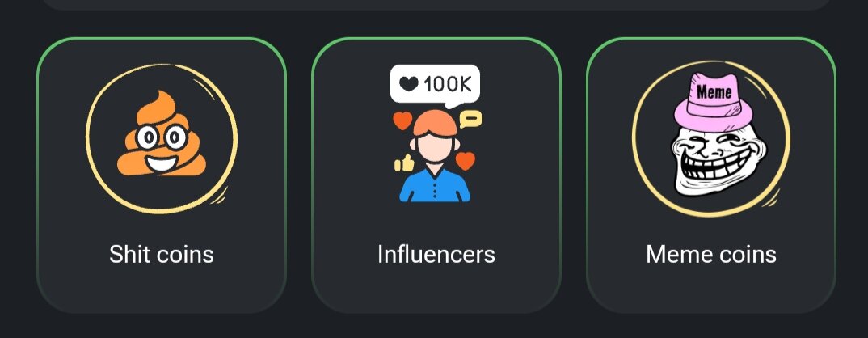Screen dimensions: 868x338
Task: Click the pink Meme hat
Action: coord(714,102)
